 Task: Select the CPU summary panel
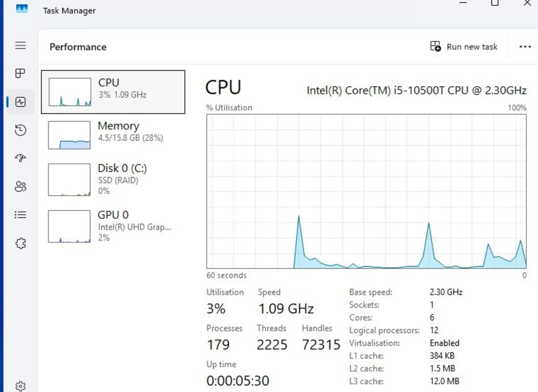click(113, 91)
